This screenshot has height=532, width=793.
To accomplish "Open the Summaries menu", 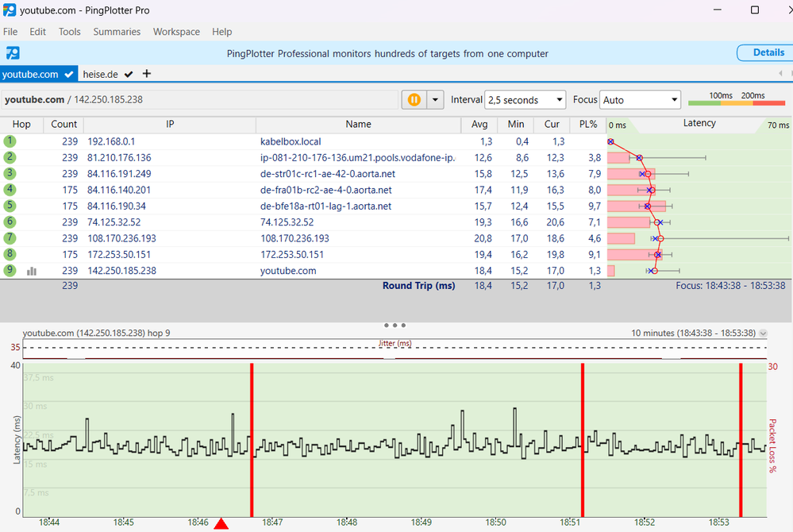I will point(117,31).
